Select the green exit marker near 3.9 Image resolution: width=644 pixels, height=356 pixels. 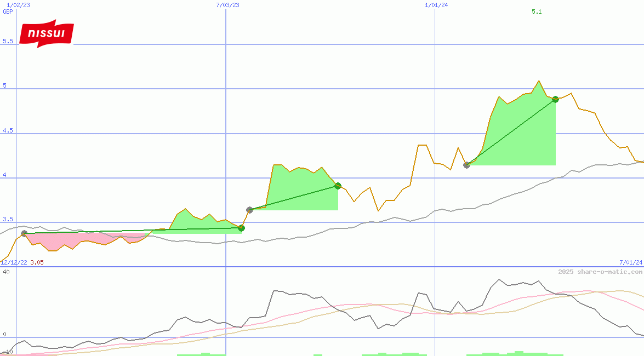click(338, 186)
